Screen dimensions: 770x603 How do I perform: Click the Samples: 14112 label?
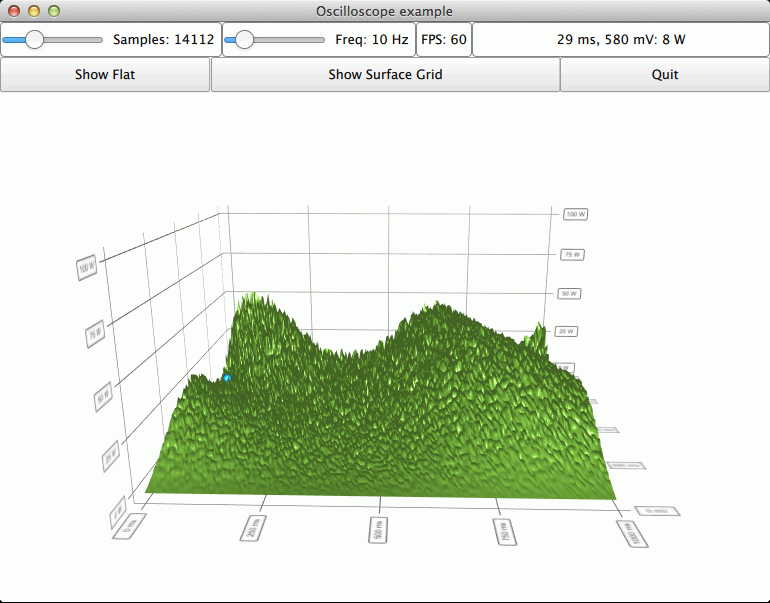[163, 40]
